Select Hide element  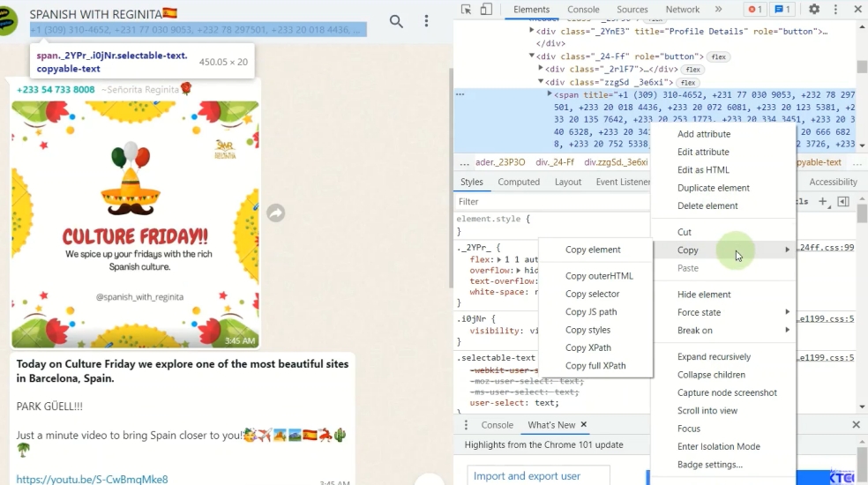[723, 295]
